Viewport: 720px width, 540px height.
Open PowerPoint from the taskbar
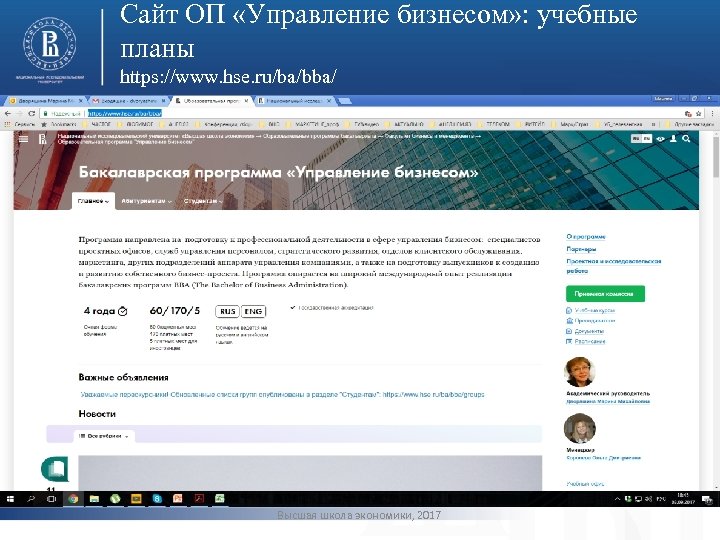coord(178,499)
